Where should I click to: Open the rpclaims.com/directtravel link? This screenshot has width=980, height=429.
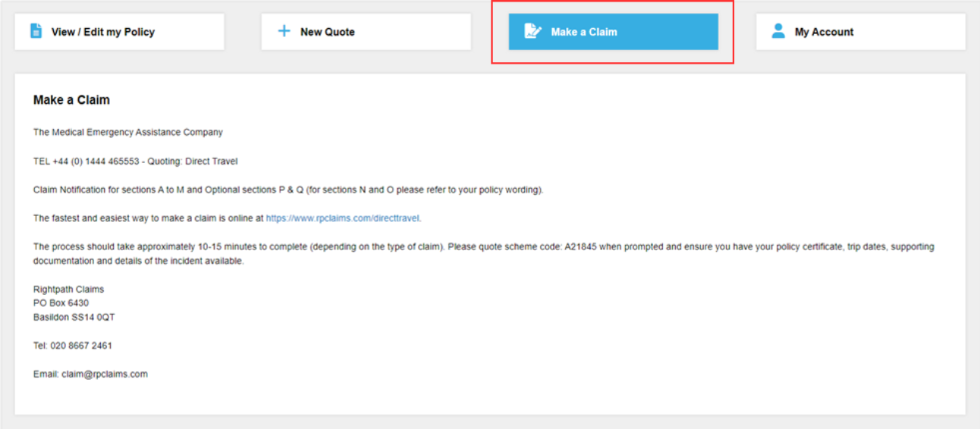343,218
